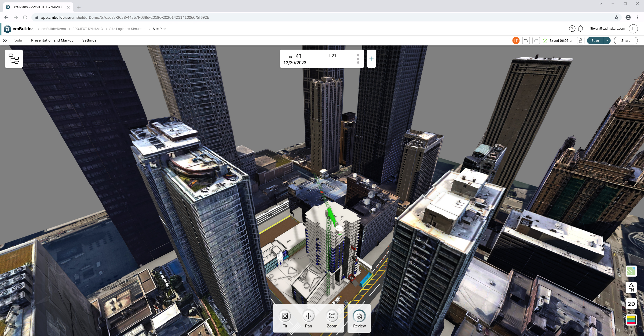Image resolution: width=644 pixels, height=336 pixels.
Task: Click the notifications bell icon
Action: [580, 29]
